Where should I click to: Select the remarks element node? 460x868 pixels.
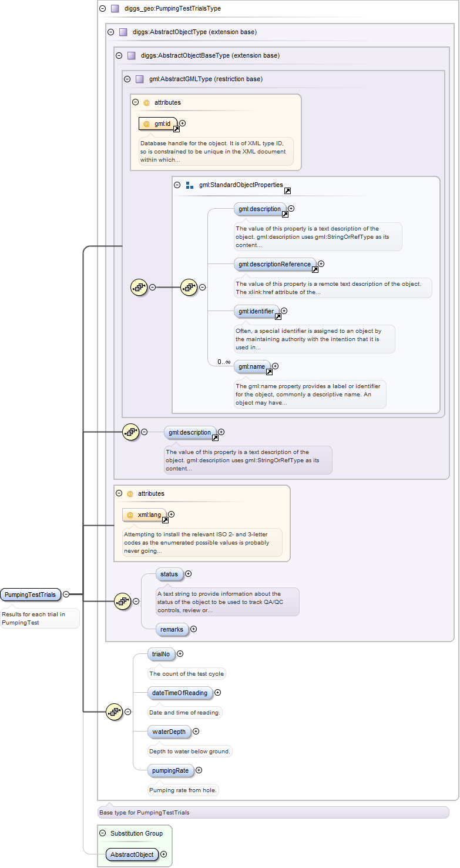click(x=172, y=629)
